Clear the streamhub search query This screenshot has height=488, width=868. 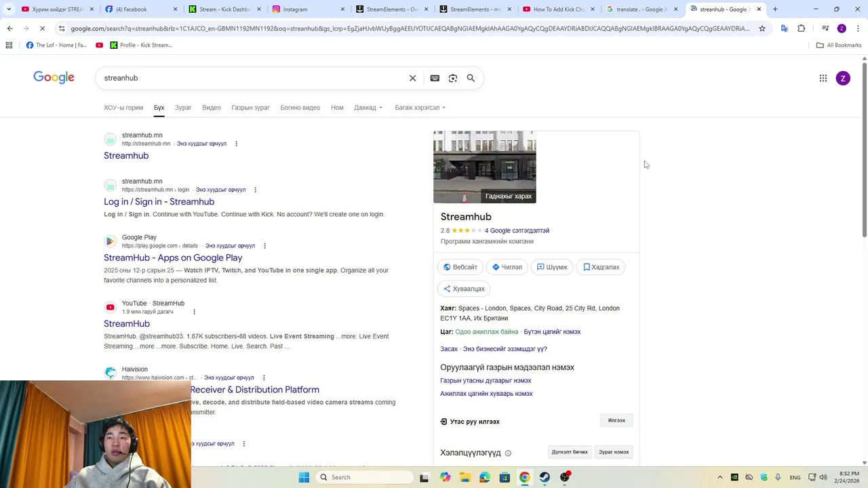tap(412, 78)
